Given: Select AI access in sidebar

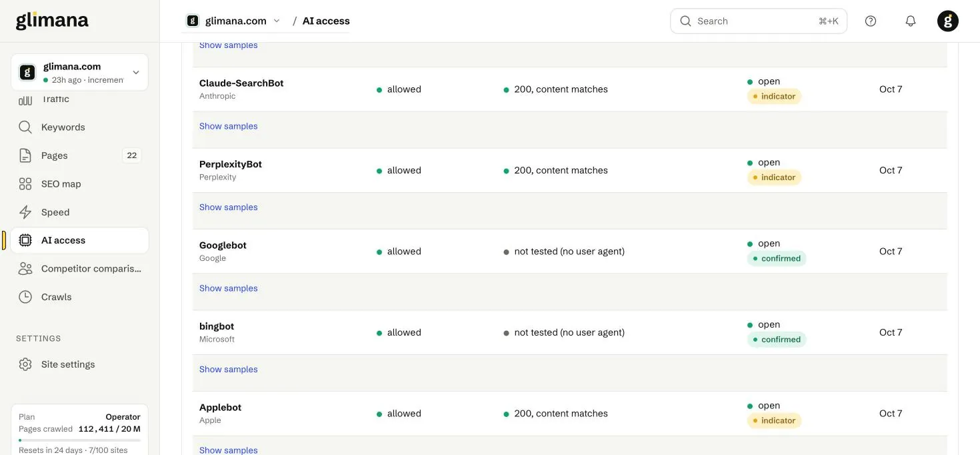Looking at the screenshot, I should click(x=79, y=240).
